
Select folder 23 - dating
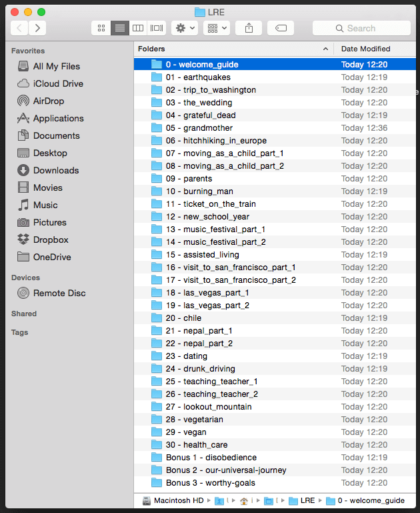coord(275,356)
